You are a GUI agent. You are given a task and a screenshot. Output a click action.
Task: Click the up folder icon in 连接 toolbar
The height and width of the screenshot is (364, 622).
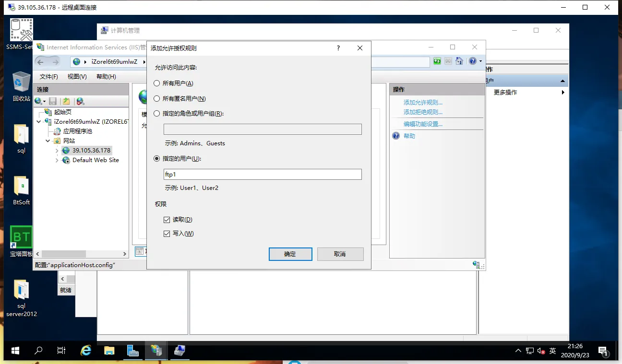coord(66,101)
